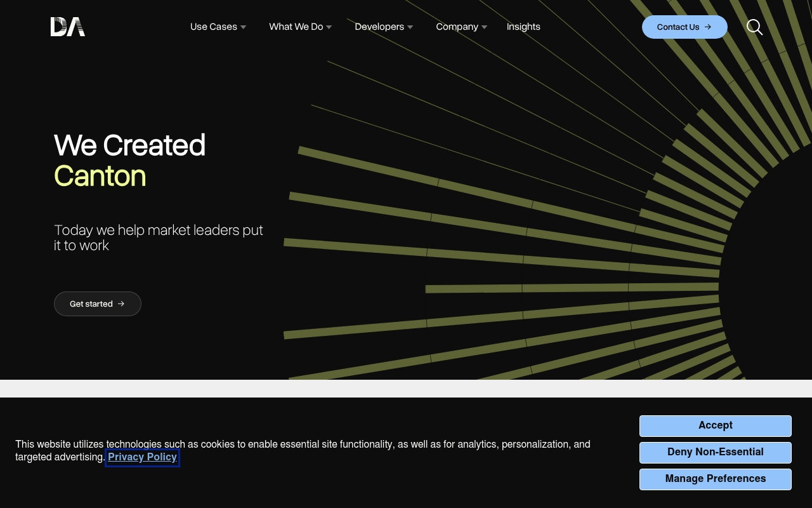Click the Contact Us button
The height and width of the screenshot is (508, 812).
(x=684, y=27)
